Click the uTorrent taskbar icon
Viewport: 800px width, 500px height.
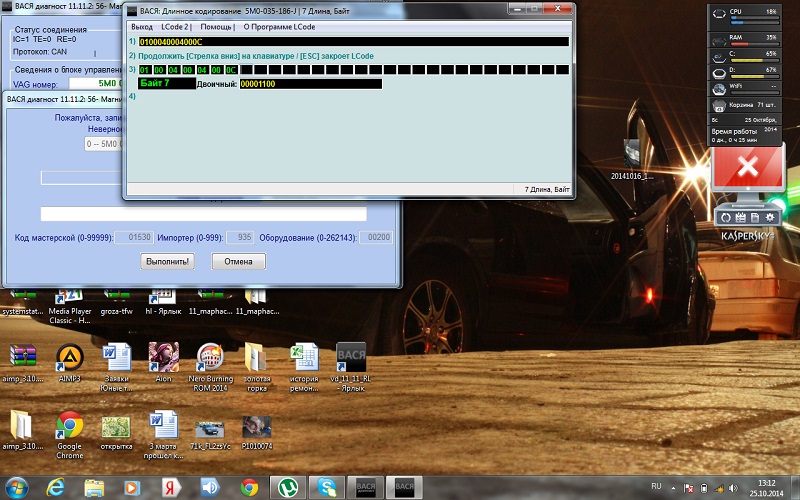pos(287,487)
